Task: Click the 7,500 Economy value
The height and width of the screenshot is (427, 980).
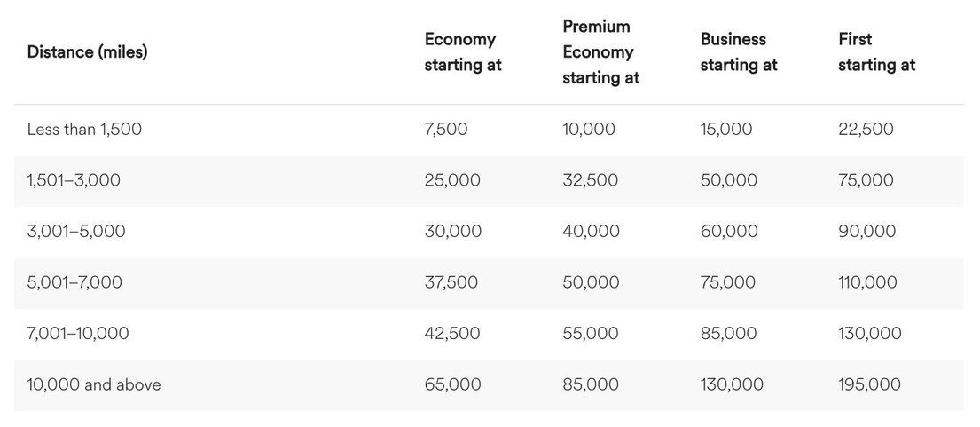Action: 446,130
